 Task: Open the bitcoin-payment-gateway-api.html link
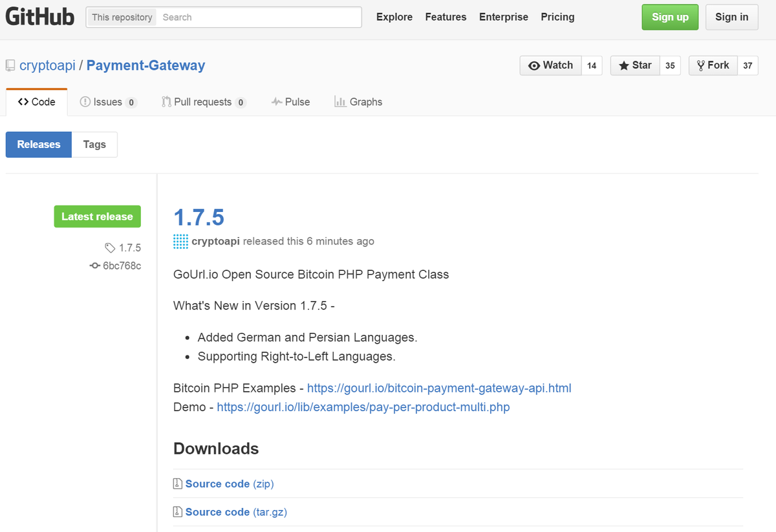[439, 388]
